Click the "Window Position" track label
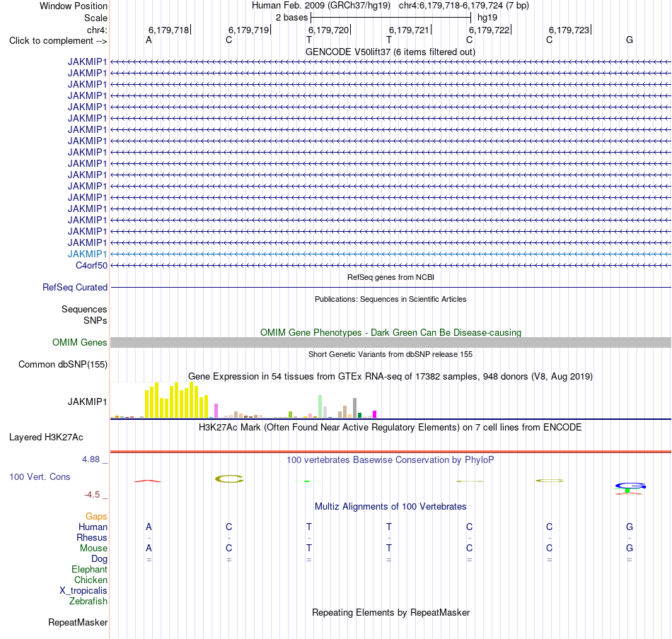 [74, 6]
